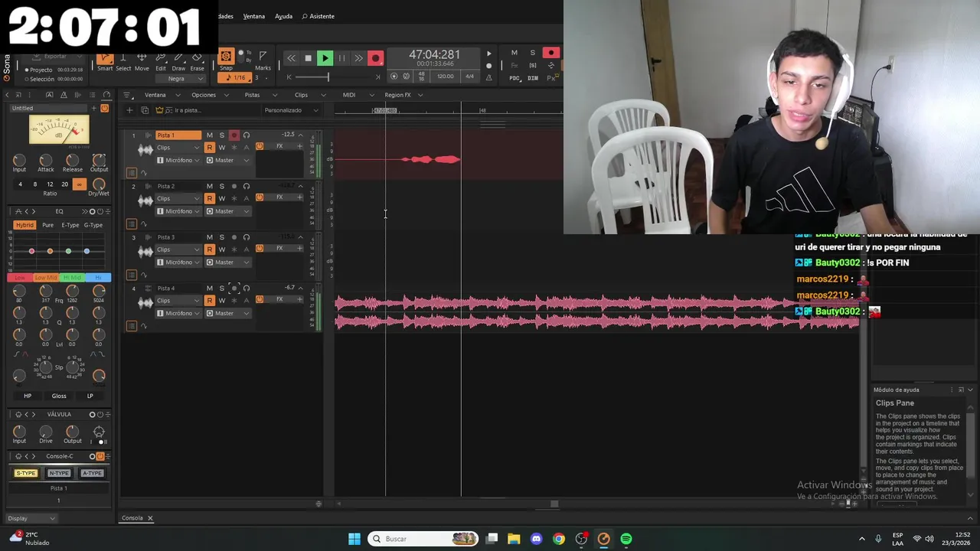Toggle automation Read on Pista 2
This screenshot has height=551, width=980.
[210, 198]
